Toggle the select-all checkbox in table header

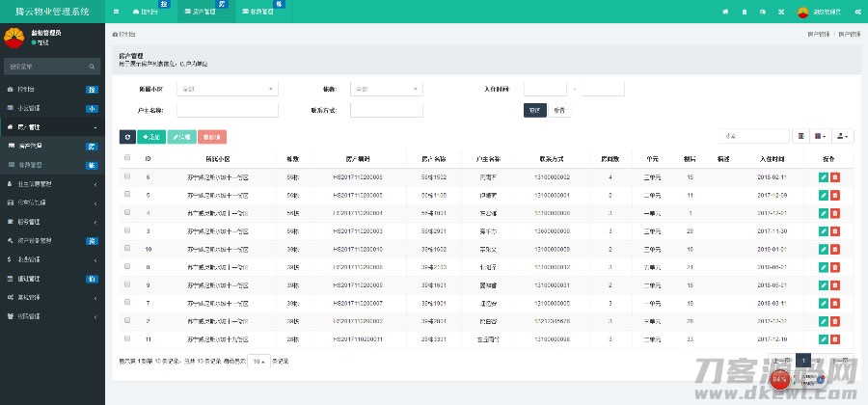(127, 158)
